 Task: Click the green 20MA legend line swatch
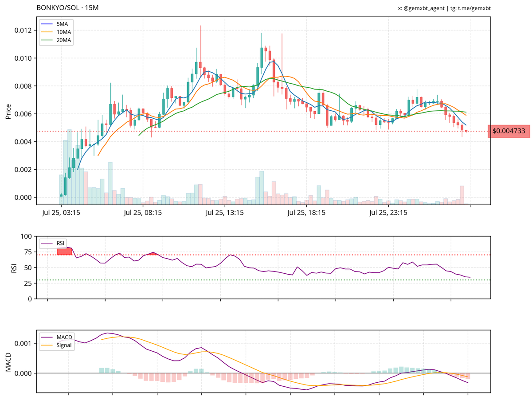47,40
